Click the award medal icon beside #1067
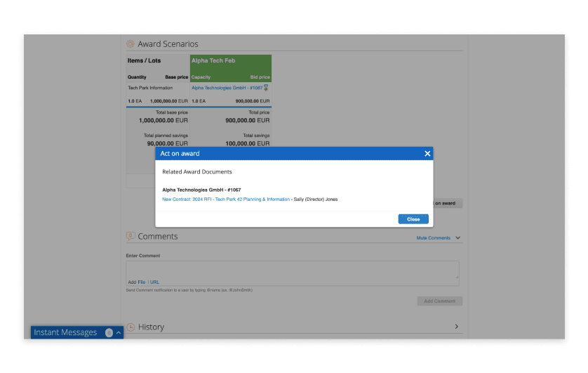 (x=266, y=87)
